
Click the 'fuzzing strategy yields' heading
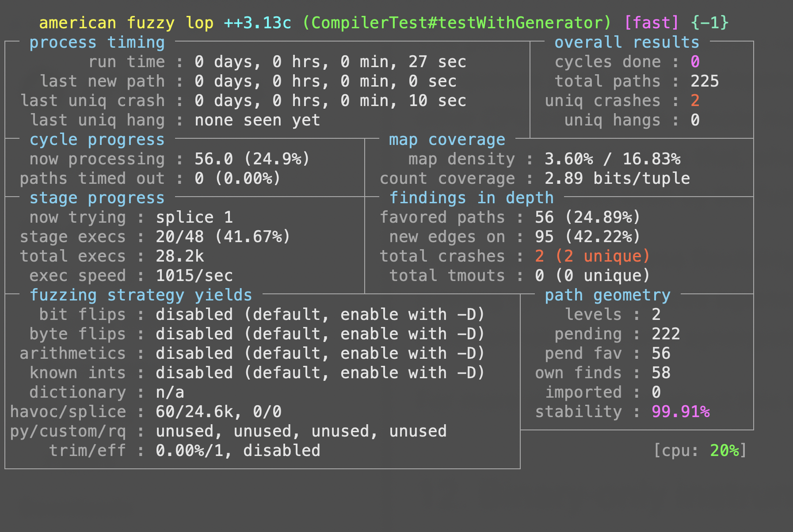pos(141,295)
